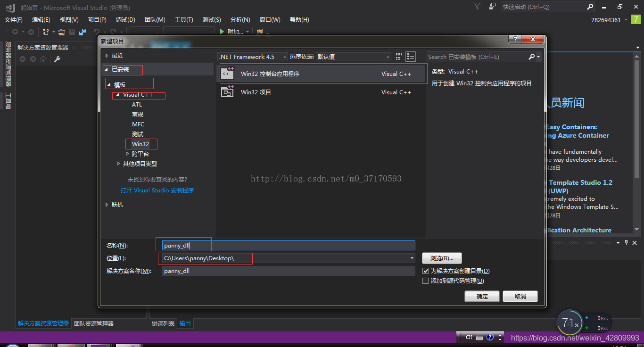This screenshot has height=347, width=644.
Task: Expand the 联机 tree node
Action: pyautogui.click(x=107, y=204)
